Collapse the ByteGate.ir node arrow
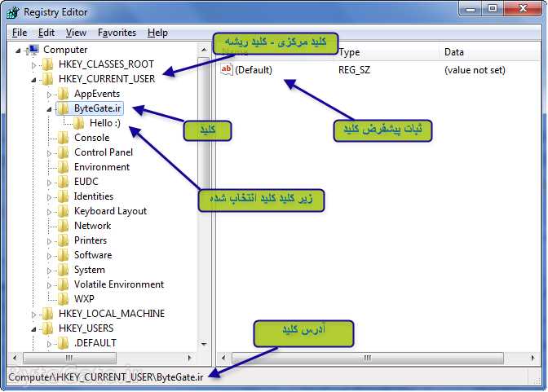Viewport: 548px width, 392px height. coord(49,109)
